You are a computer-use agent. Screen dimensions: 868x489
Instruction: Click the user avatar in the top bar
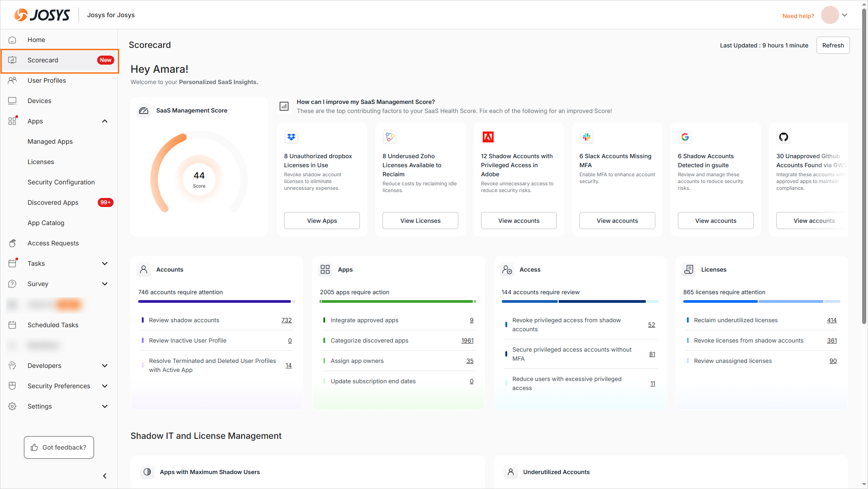[x=830, y=15]
